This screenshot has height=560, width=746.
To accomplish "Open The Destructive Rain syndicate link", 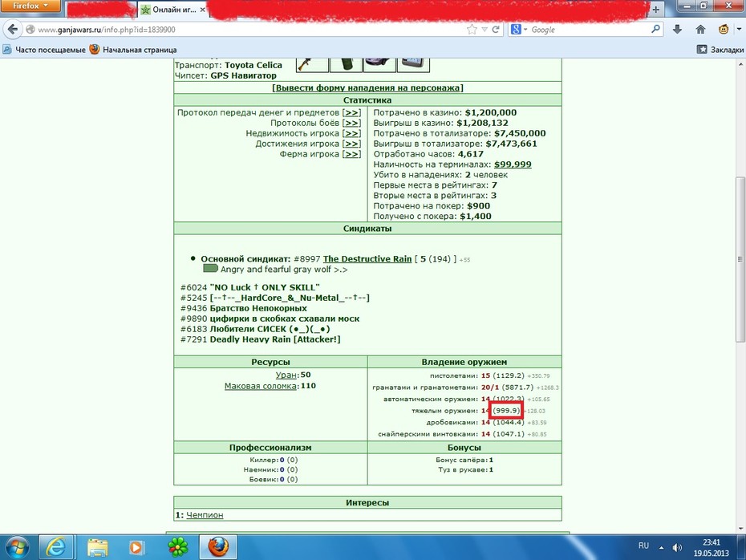I will [367, 259].
